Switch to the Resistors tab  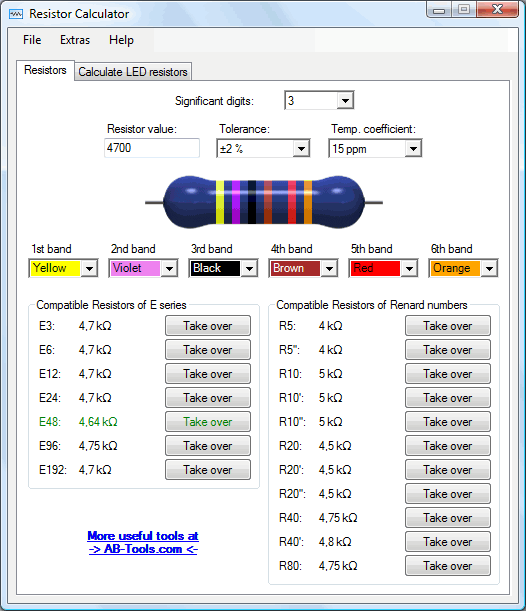click(45, 70)
